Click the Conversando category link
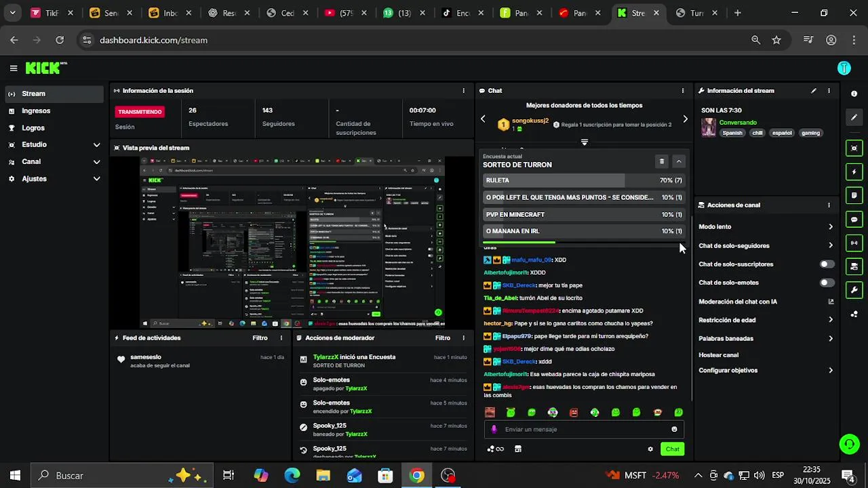Screen dimensions: 868x488 pos(738,123)
